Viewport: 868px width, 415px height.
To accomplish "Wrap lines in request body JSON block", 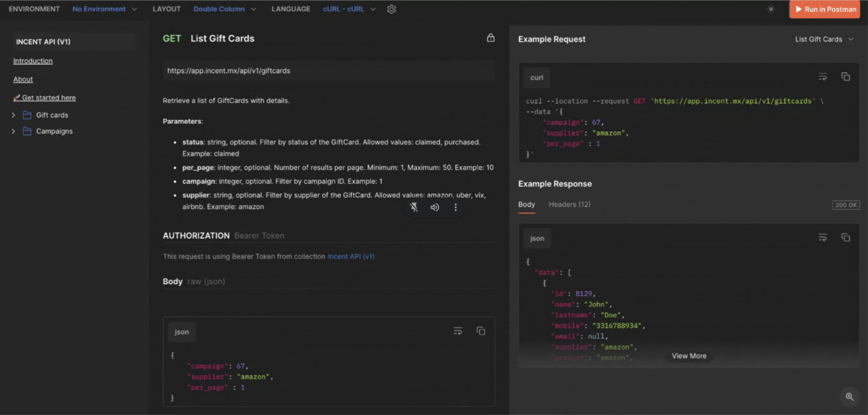I will [x=458, y=331].
